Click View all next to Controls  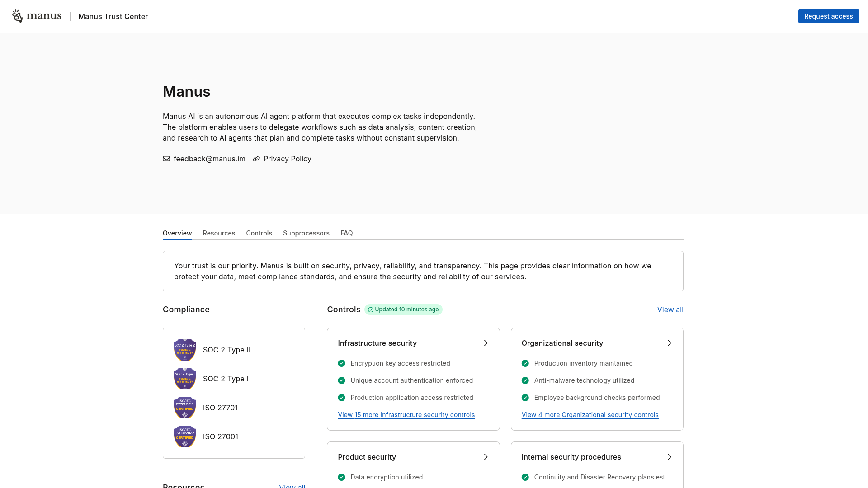(670, 310)
